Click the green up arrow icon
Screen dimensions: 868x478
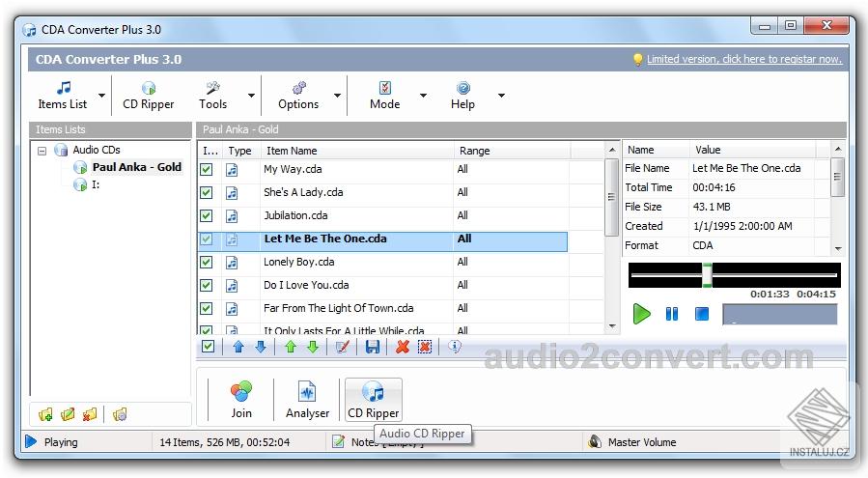tap(291, 347)
